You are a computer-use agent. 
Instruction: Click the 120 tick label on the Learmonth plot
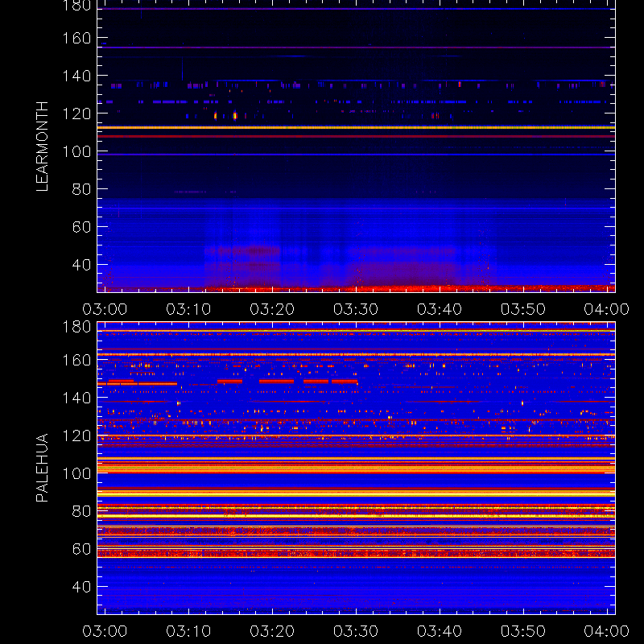pyautogui.click(x=76, y=114)
